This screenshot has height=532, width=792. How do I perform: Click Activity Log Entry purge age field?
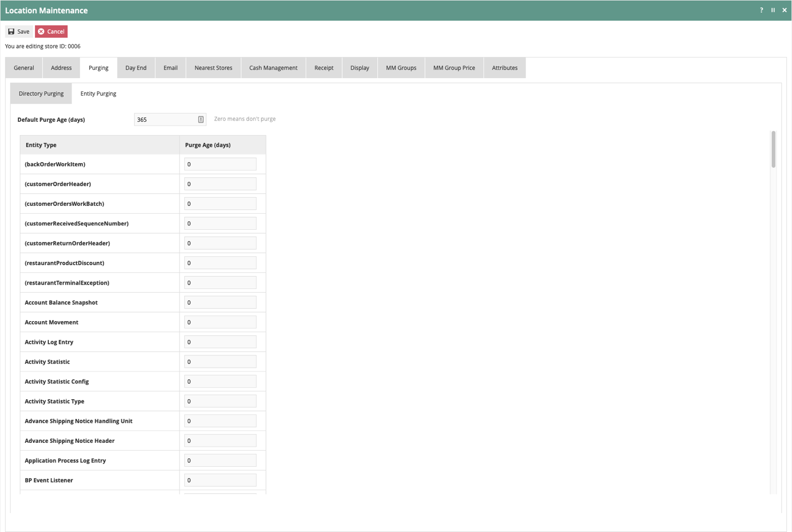(x=220, y=342)
